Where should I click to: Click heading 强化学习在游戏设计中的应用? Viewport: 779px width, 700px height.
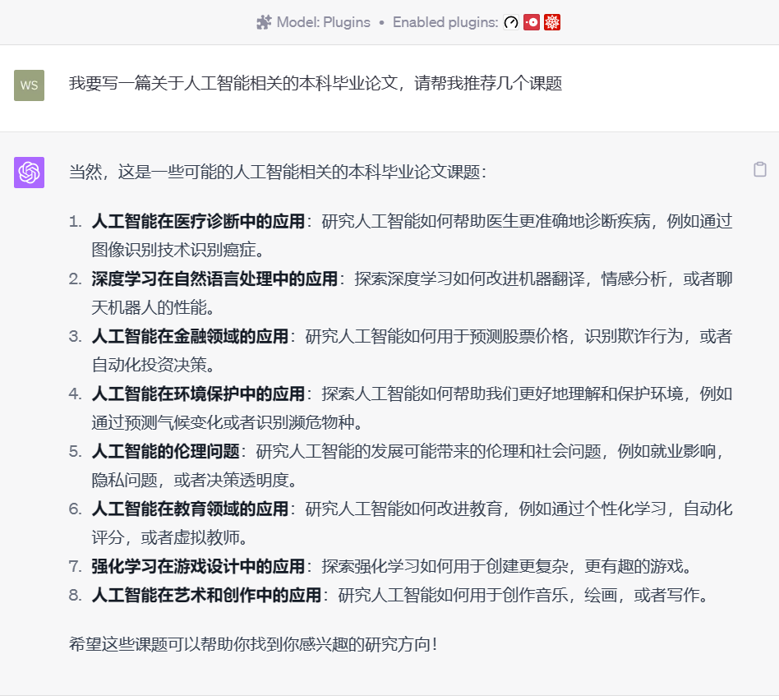pos(198,566)
